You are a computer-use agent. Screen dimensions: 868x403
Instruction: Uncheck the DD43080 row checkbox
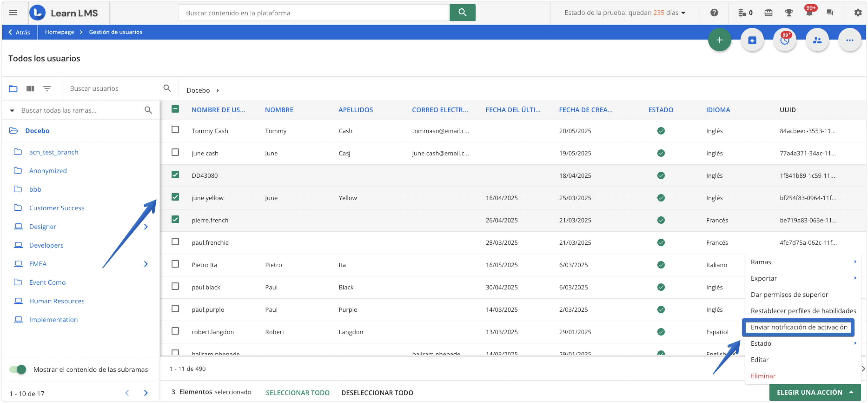(x=175, y=174)
